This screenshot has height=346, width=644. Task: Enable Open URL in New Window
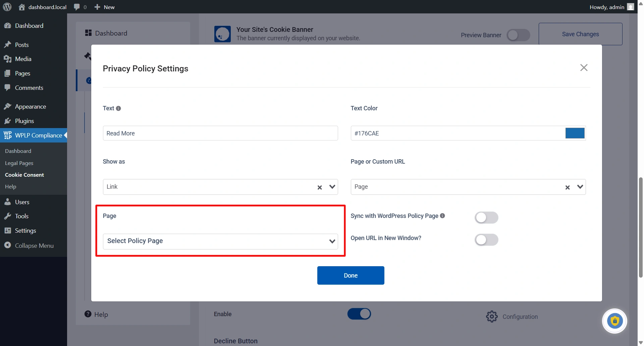tap(486, 239)
